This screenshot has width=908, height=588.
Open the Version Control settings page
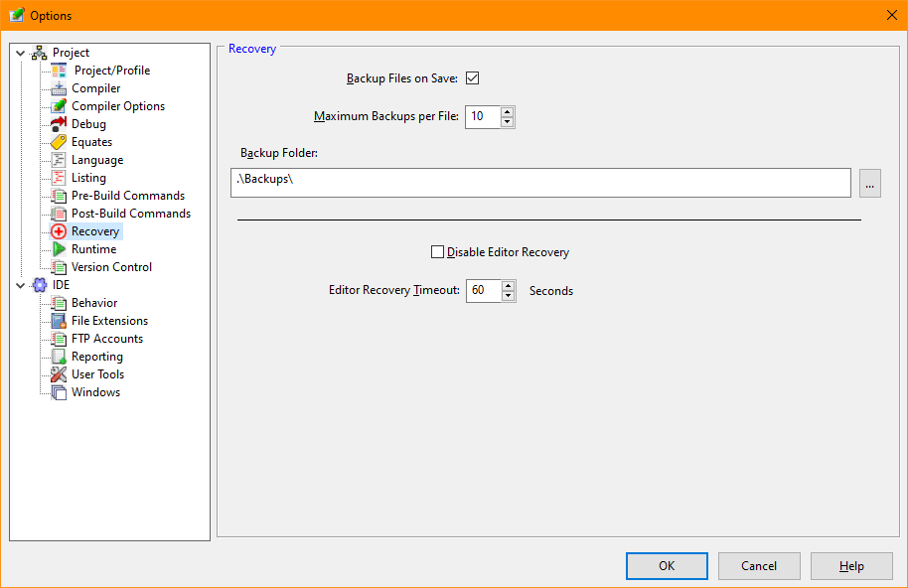coord(111,267)
